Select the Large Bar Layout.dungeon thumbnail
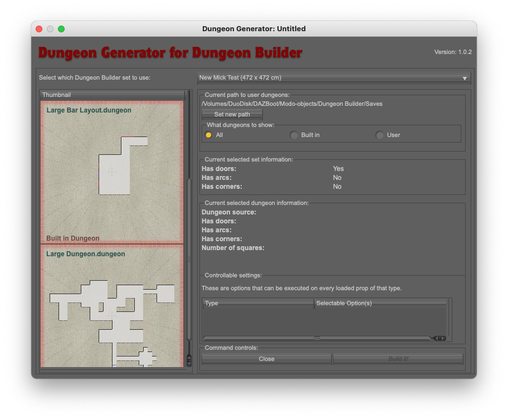 coord(112,172)
